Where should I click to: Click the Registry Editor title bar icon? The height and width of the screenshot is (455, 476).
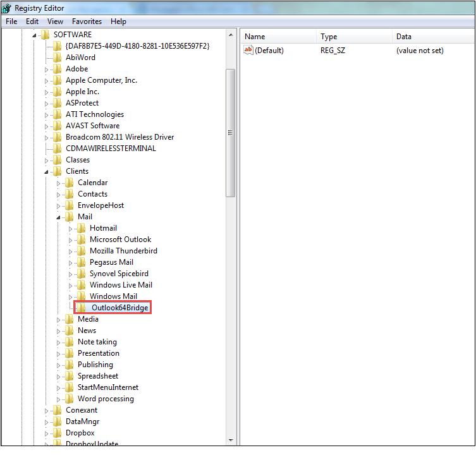tap(6, 8)
